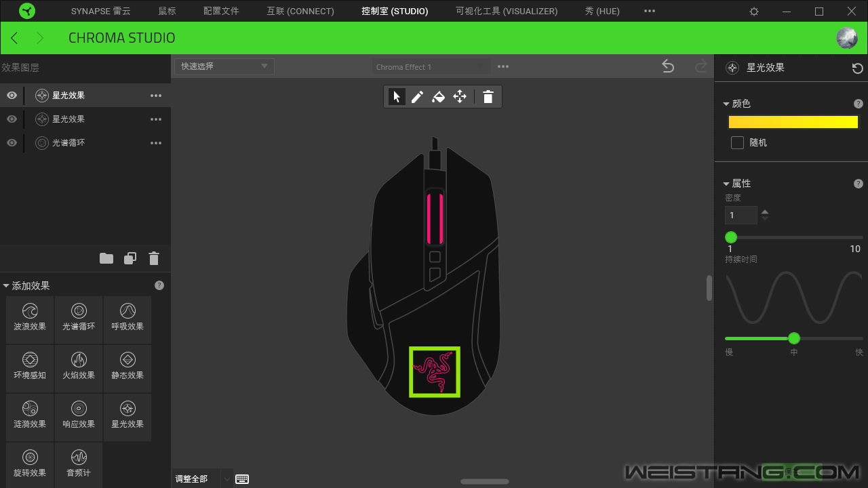Add the 响应效果 effect

79,417
